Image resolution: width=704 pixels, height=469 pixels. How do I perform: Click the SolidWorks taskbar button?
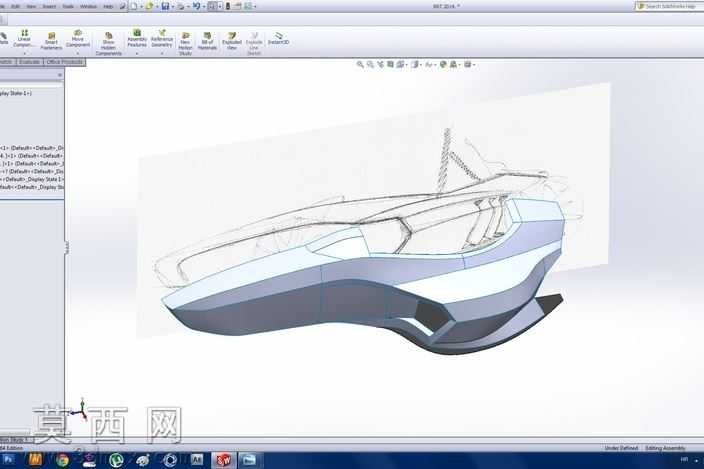(x=224, y=460)
